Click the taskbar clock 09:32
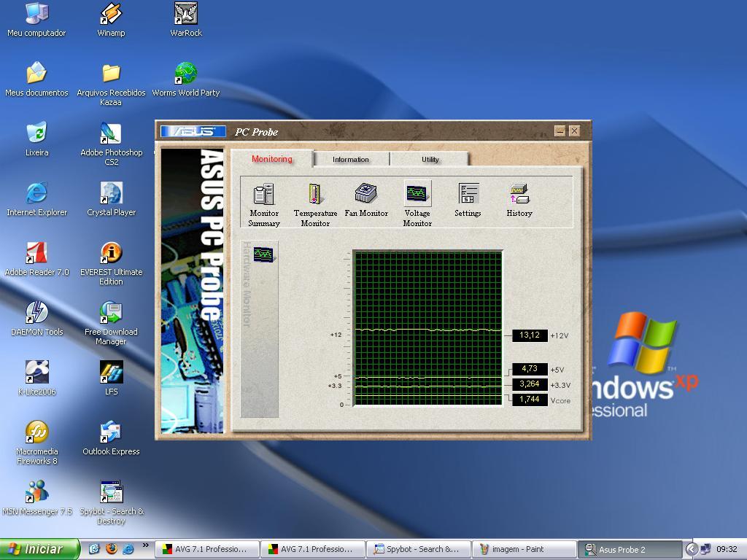747x560 pixels. tap(727, 549)
